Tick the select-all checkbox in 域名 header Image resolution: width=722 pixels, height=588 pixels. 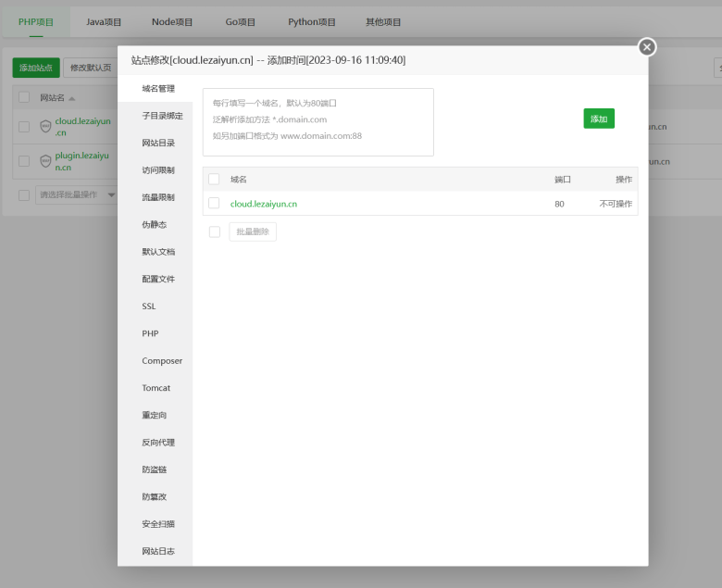[x=214, y=179]
